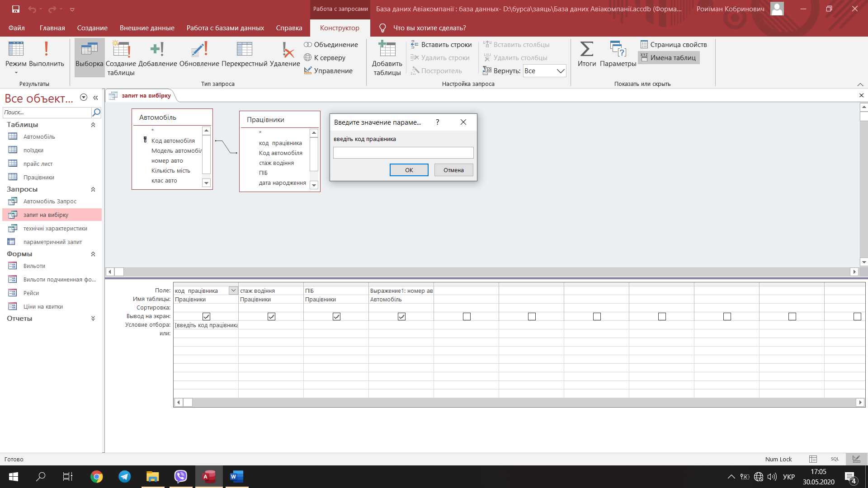Focus the parameter value input field
Screen dimensions: 868x488
[x=403, y=153]
